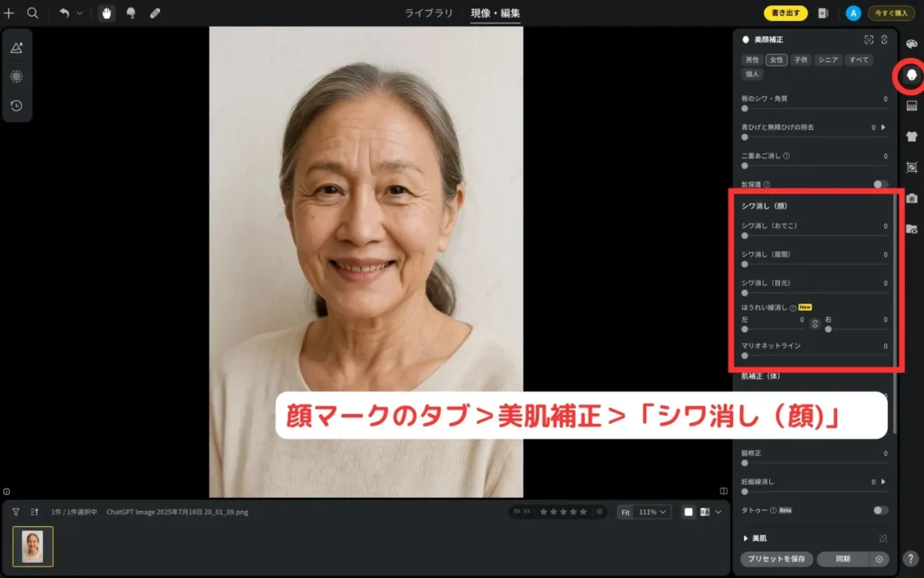Click the undo arrow icon
Screen dimensions: 924x578
point(65,13)
